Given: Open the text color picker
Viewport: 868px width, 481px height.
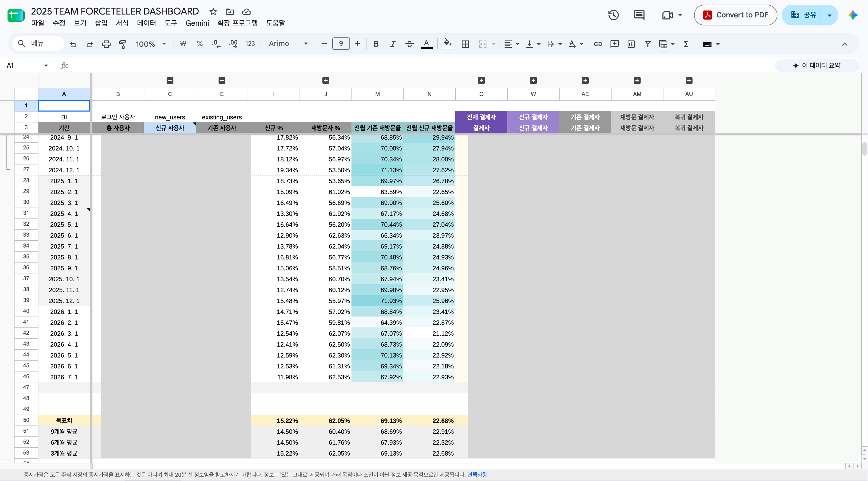Looking at the screenshot, I should 426,44.
